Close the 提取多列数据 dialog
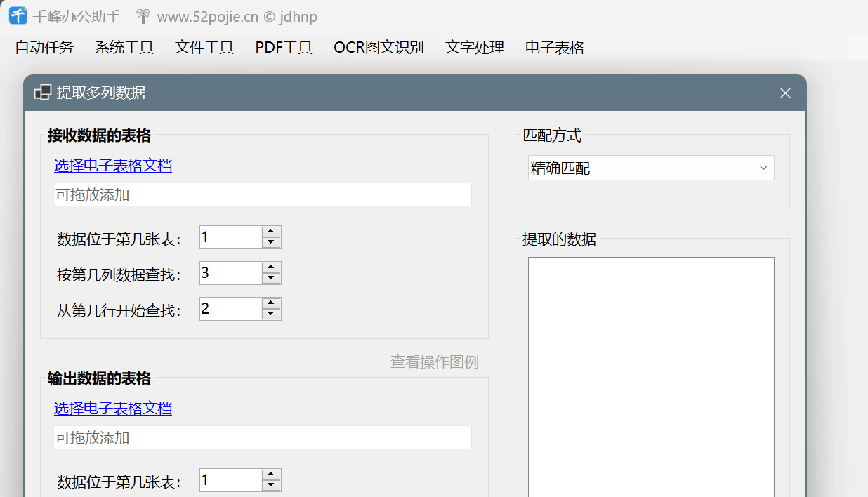Viewport: 868px width, 497px height. tap(785, 93)
